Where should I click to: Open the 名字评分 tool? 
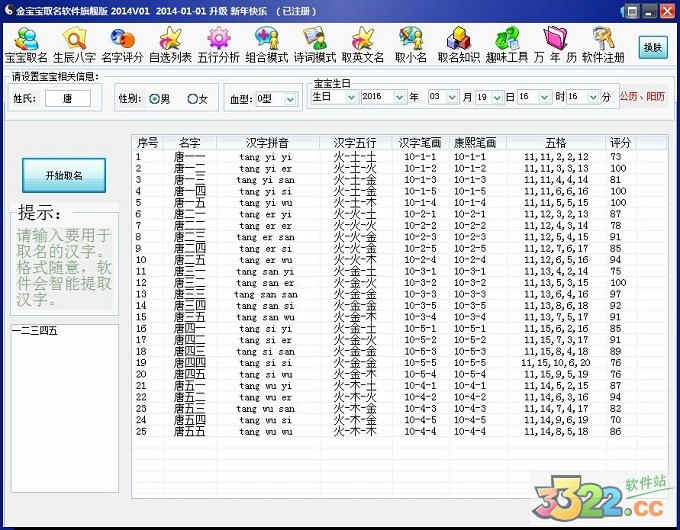pos(122,45)
